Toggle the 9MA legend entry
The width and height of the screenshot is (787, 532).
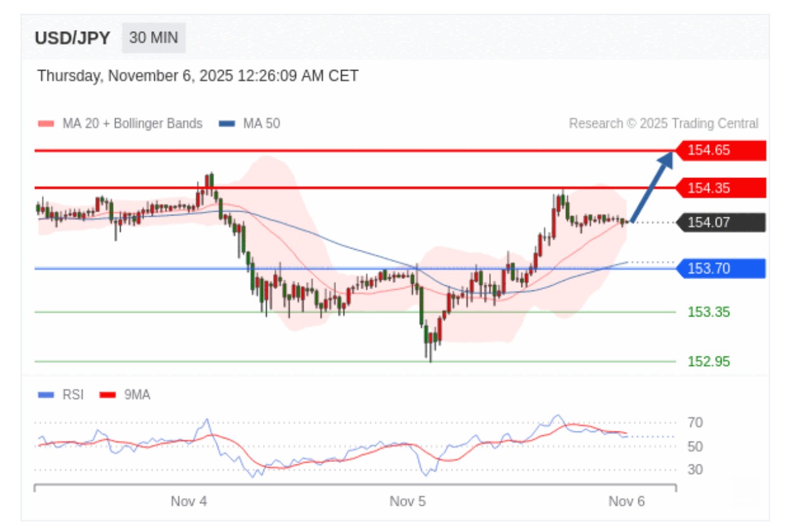pos(137,395)
